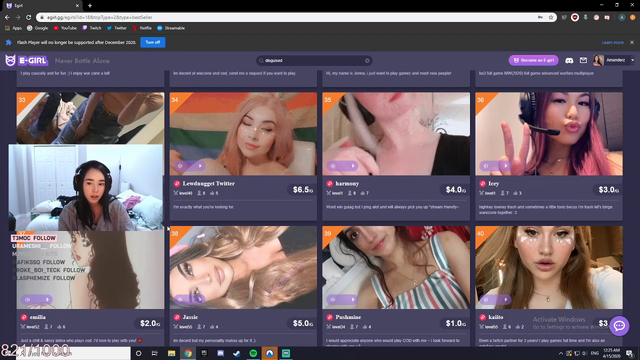This screenshot has height=360, width=640.
Task: Open harmony's profile photo
Action: 396,133
